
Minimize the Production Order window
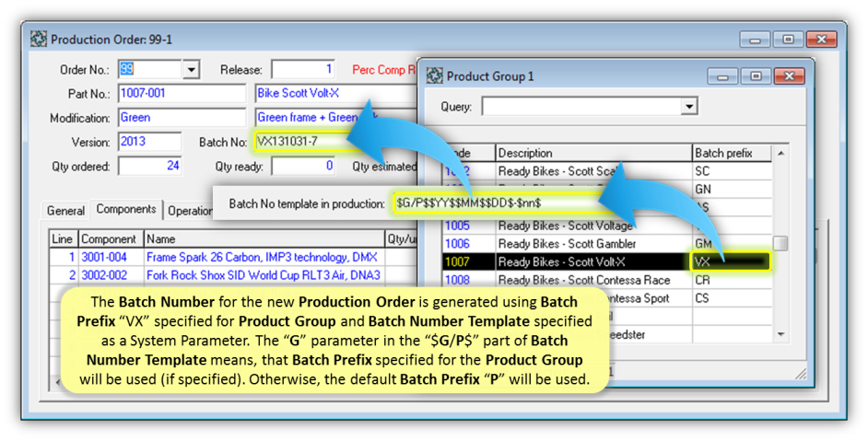click(754, 40)
